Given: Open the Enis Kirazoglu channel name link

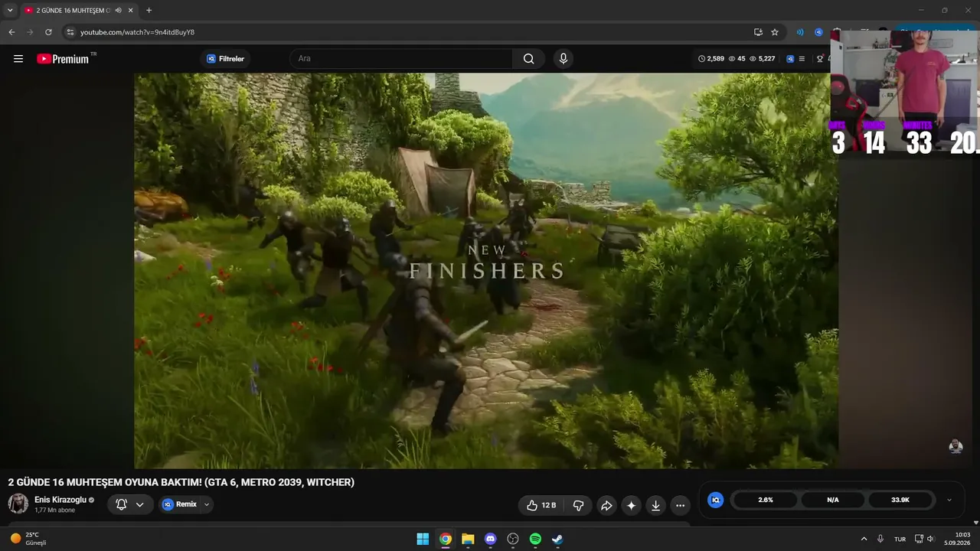Looking at the screenshot, I should pos(60,500).
